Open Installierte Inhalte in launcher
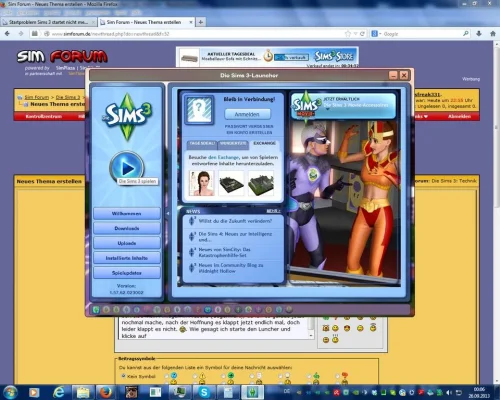 pos(127,258)
